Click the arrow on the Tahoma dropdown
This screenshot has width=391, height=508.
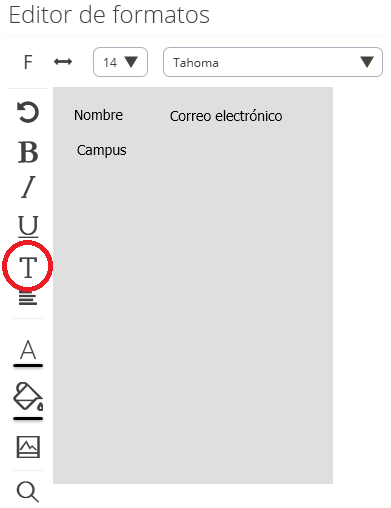click(x=367, y=62)
